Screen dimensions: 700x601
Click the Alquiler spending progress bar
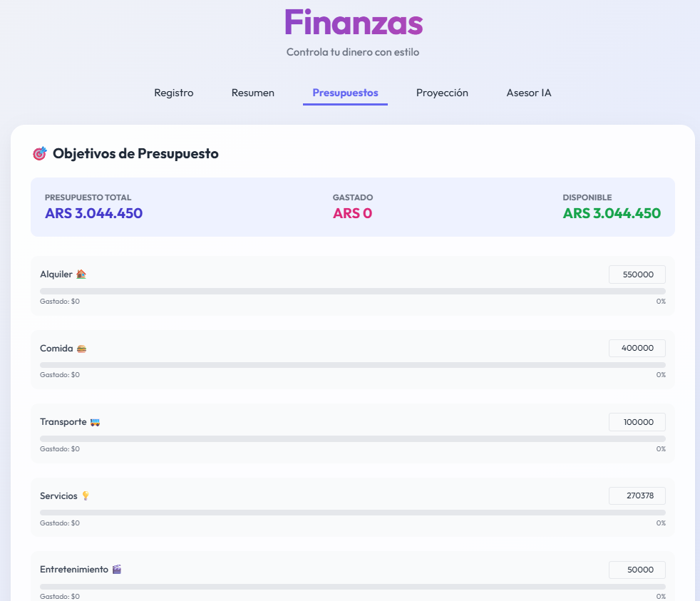pos(353,291)
